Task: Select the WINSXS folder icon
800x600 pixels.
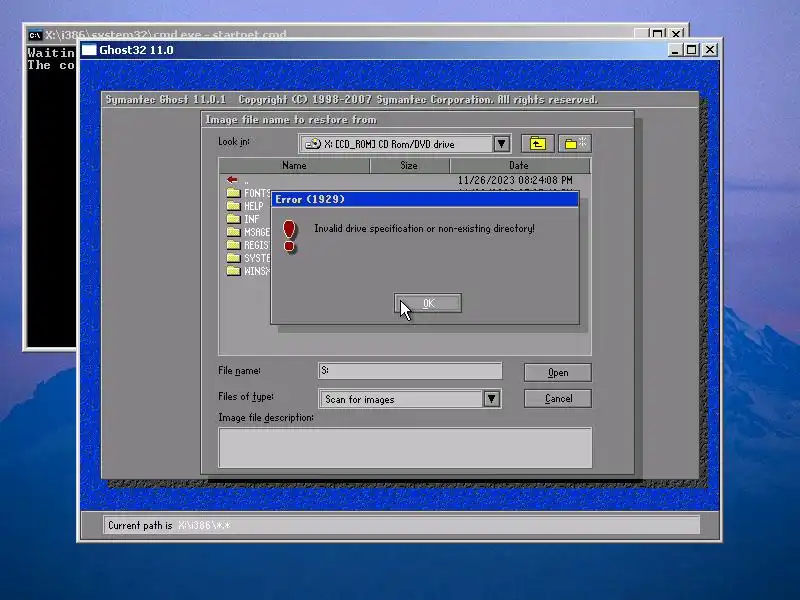Action: click(234, 271)
